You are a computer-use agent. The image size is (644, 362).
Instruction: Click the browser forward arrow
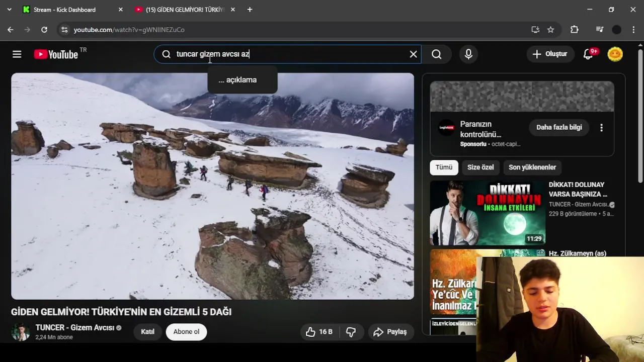27,30
